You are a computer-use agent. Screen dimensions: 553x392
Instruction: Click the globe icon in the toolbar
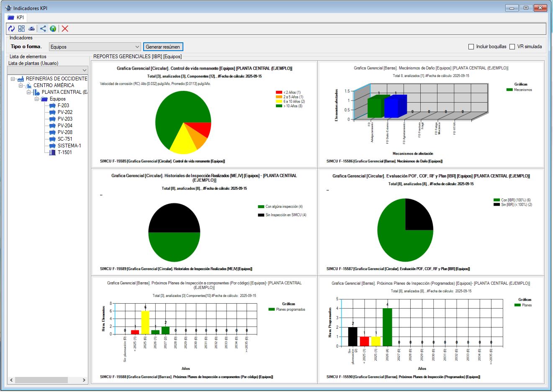coord(53,28)
